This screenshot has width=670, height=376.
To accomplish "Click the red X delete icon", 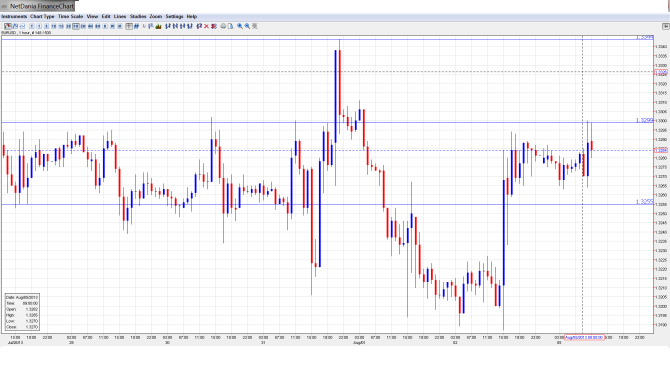I will pos(206,26).
